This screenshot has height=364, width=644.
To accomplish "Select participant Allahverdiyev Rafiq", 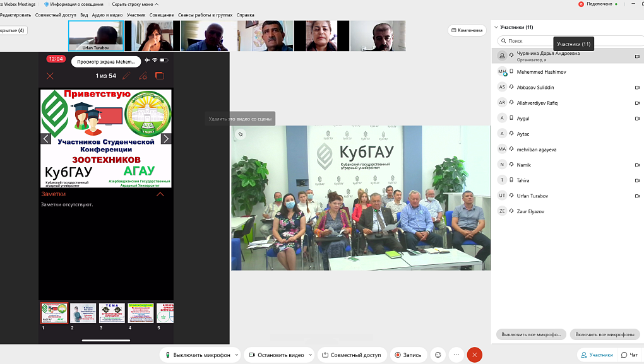I will [568, 103].
